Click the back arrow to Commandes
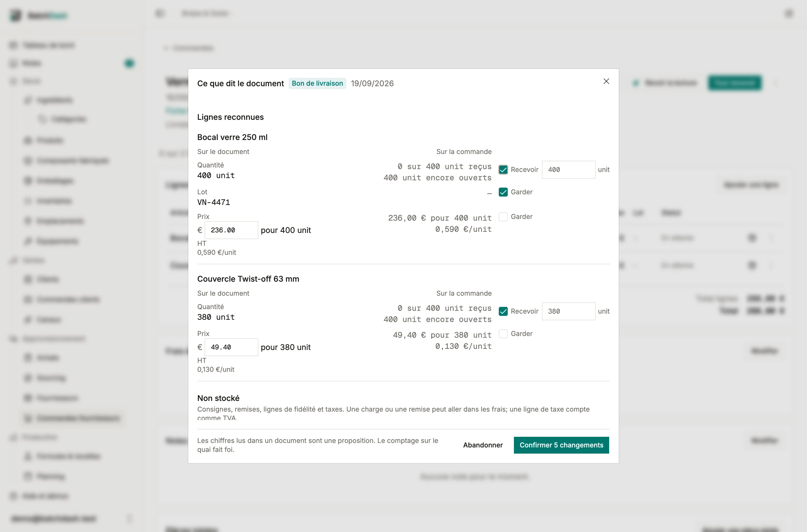Viewport: 807px width, 532px height. 166,48
